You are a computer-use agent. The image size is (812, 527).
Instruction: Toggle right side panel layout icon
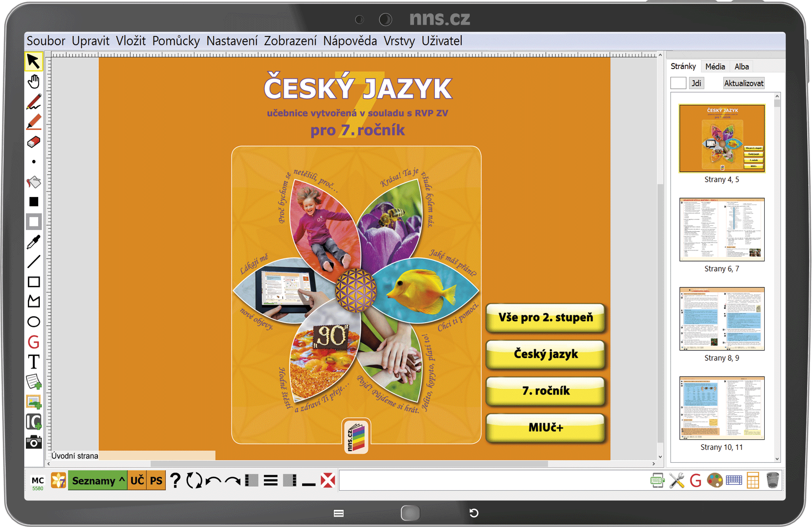(x=290, y=481)
